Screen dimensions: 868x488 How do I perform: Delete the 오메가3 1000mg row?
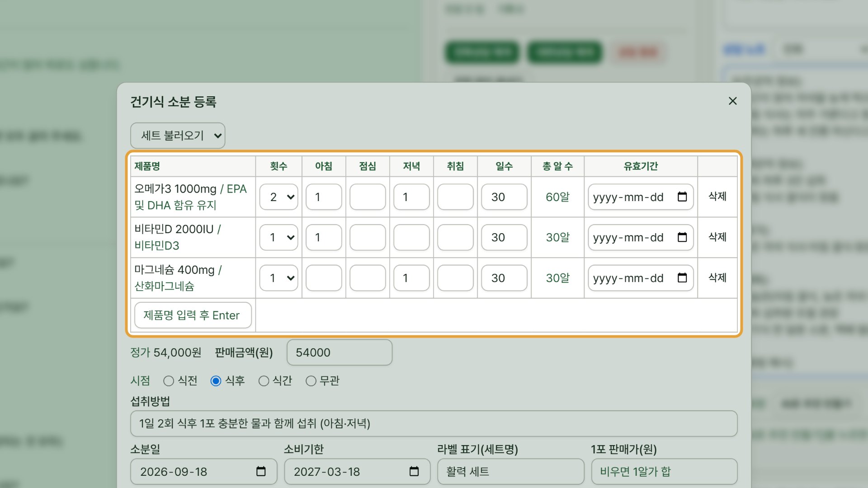tap(717, 197)
